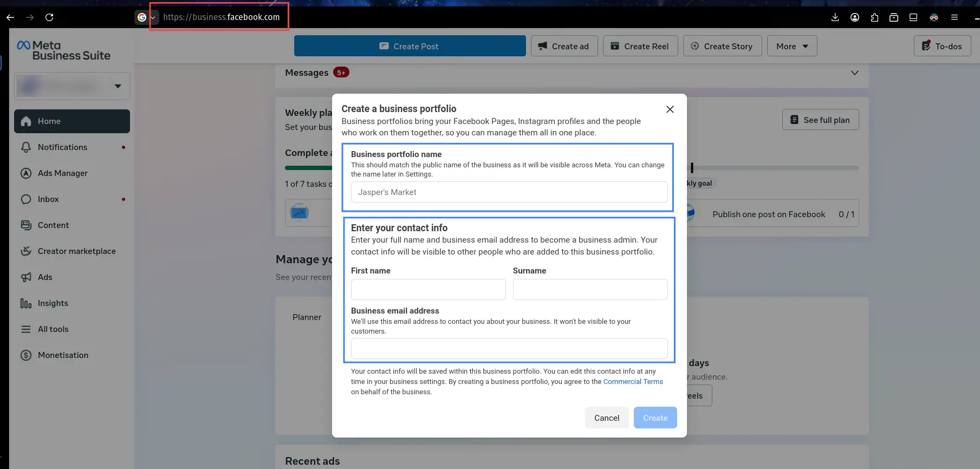Click the Planner label
This screenshot has width=980, height=469.
point(307,317)
